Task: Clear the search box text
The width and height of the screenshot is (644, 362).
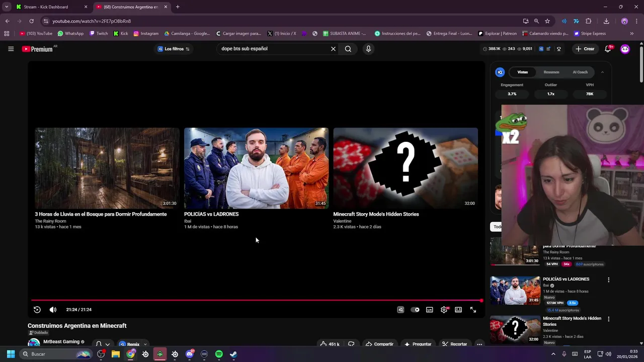Action: [x=333, y=49]
